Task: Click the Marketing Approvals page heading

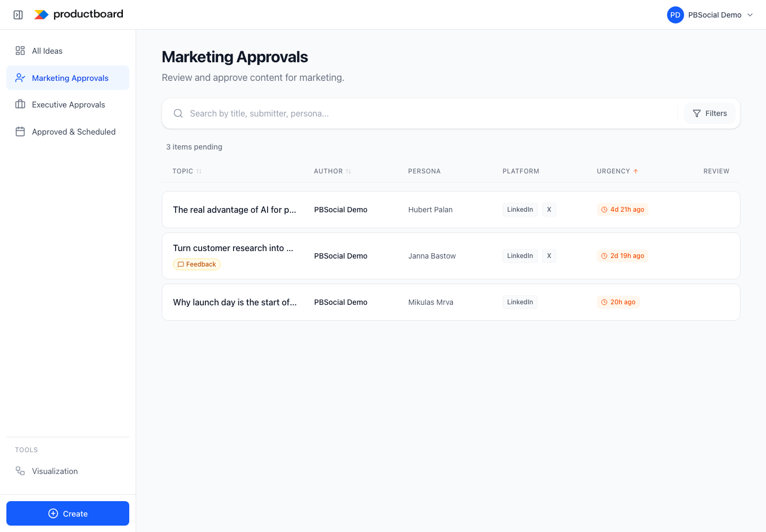Action: pyautogui.click(x=235, y=57)
